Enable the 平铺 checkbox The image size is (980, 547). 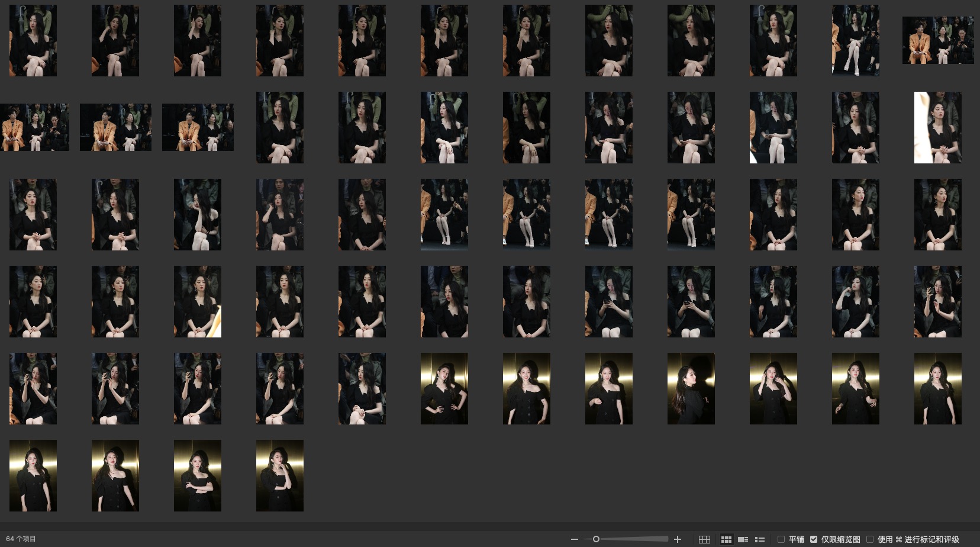coord(781,539)
